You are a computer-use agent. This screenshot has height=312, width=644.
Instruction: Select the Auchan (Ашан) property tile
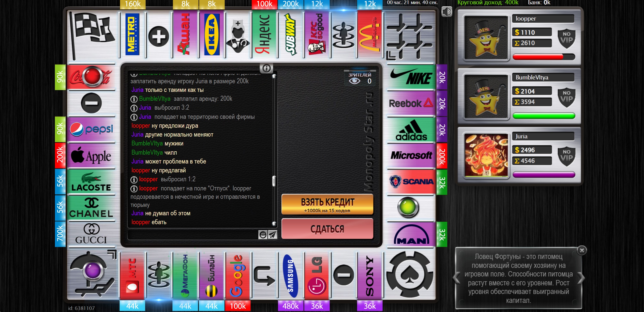click(x=185, y=35)
